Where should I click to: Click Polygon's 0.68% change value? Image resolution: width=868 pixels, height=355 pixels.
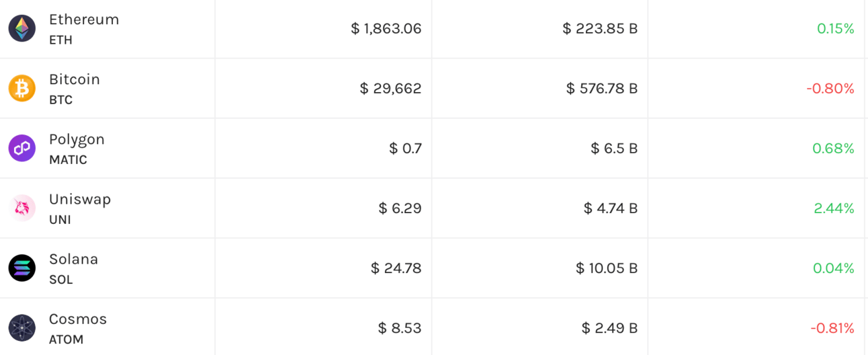tap(833, 148)
